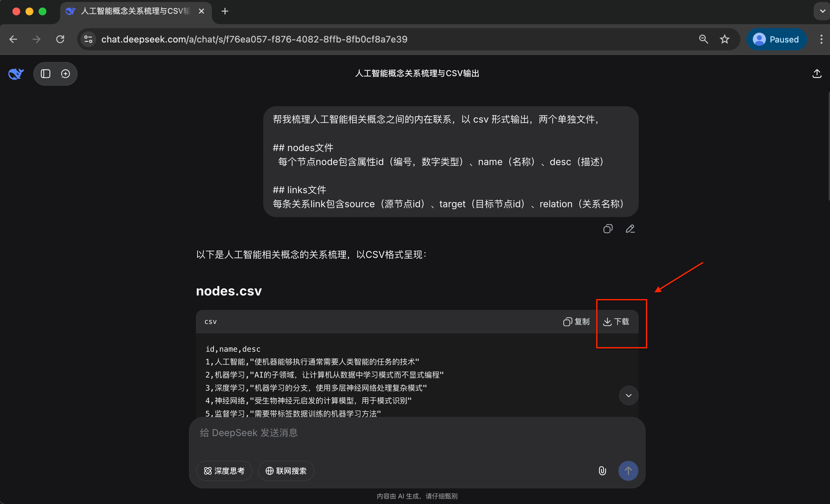Toggle the sidebar panel icon
830x504 pixels.
45,74
